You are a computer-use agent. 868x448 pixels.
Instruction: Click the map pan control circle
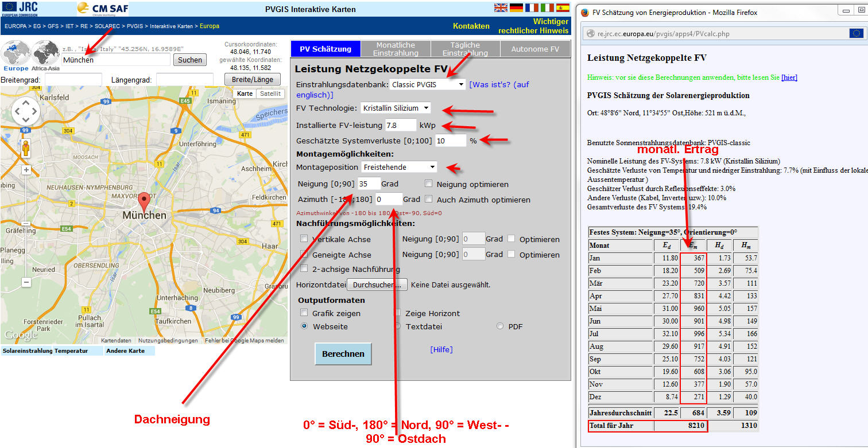tap(25, 112)
